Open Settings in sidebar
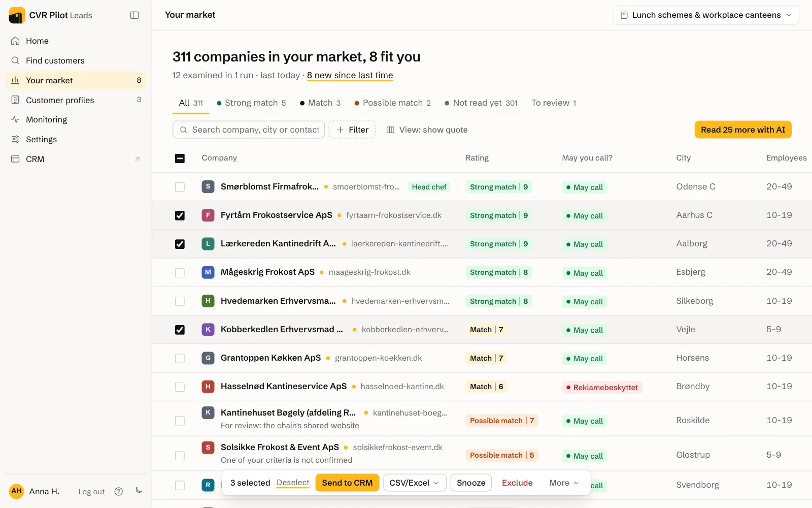The width and height of the screenshot is (812, 508). click(76, 139)
